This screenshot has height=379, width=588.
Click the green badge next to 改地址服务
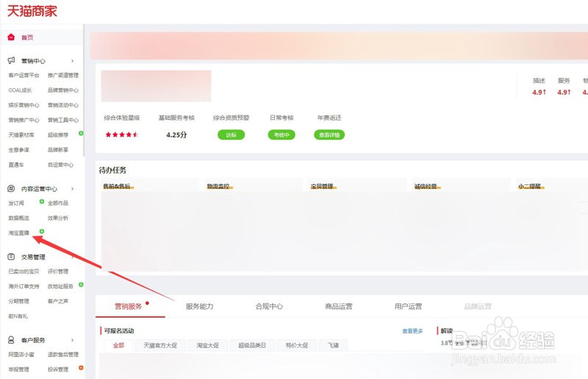pos(81,285)
